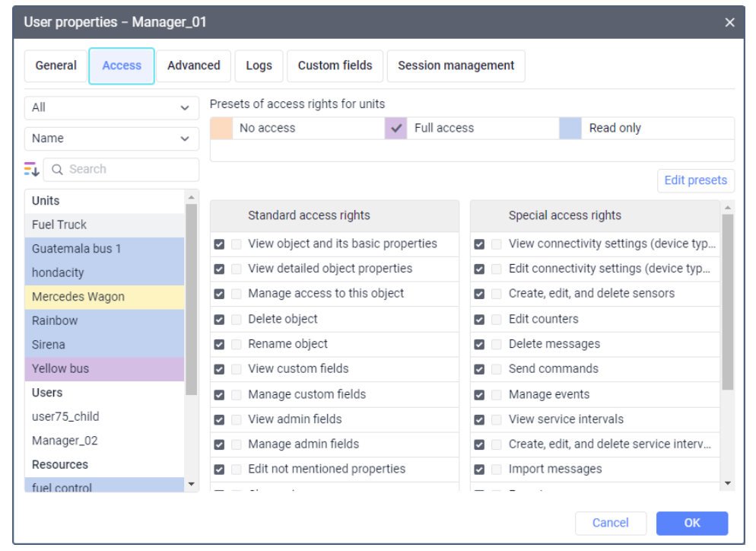Click the Full access checkmark swatch
The width and height of the screenshot is (756, 551).
pos(395,129)
